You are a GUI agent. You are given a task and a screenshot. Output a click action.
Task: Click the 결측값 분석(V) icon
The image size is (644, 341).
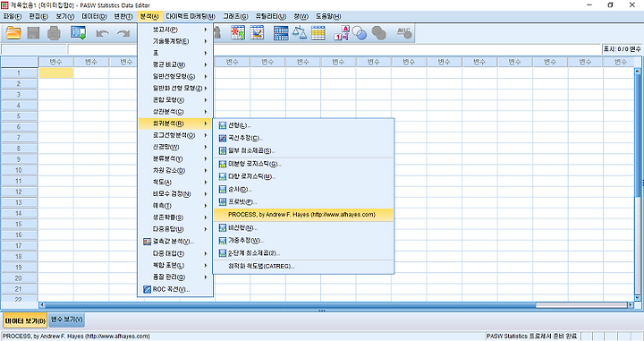(147, 242)
